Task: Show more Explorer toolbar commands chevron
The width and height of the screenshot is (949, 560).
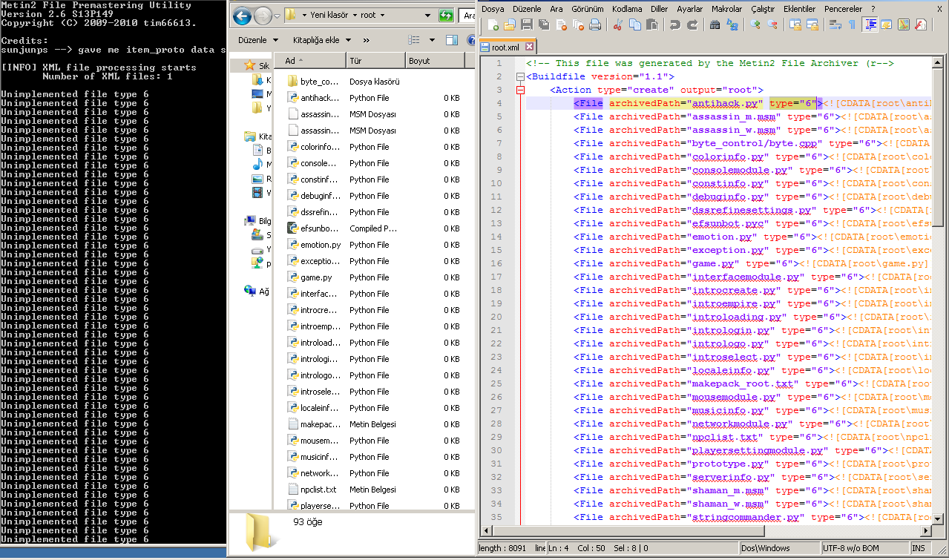Action: click(366, 40)
